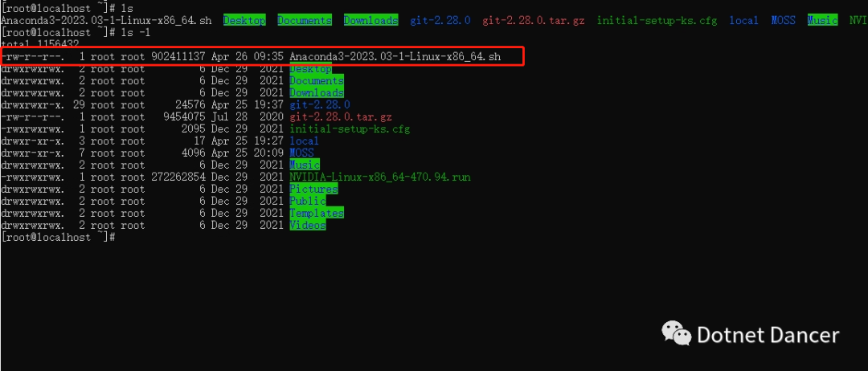The width and height of the screenshot is (868, 371).
Task: Click file size 272262854
Action: click(178, 177)
